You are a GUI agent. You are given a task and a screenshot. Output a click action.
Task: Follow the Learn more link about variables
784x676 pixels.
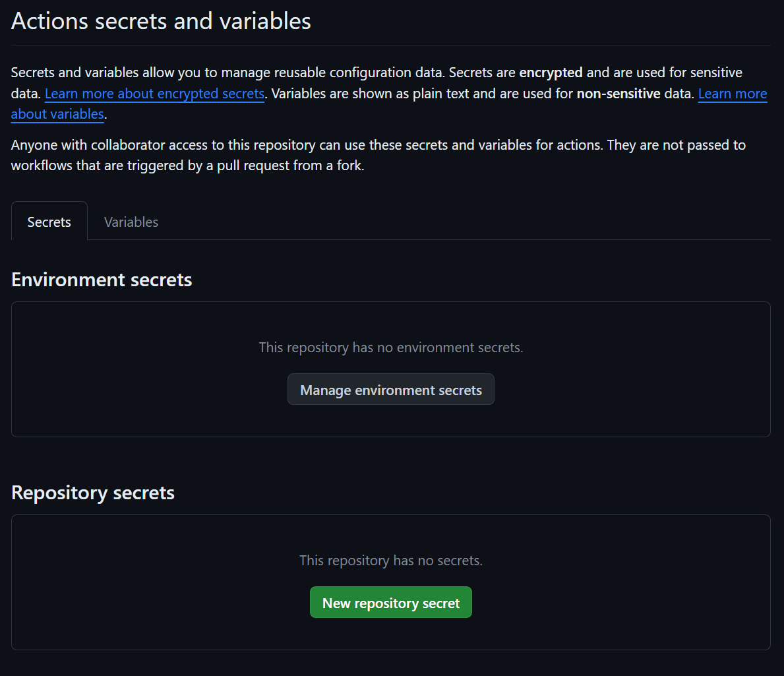pyautogui.click(x=732, y=94)
